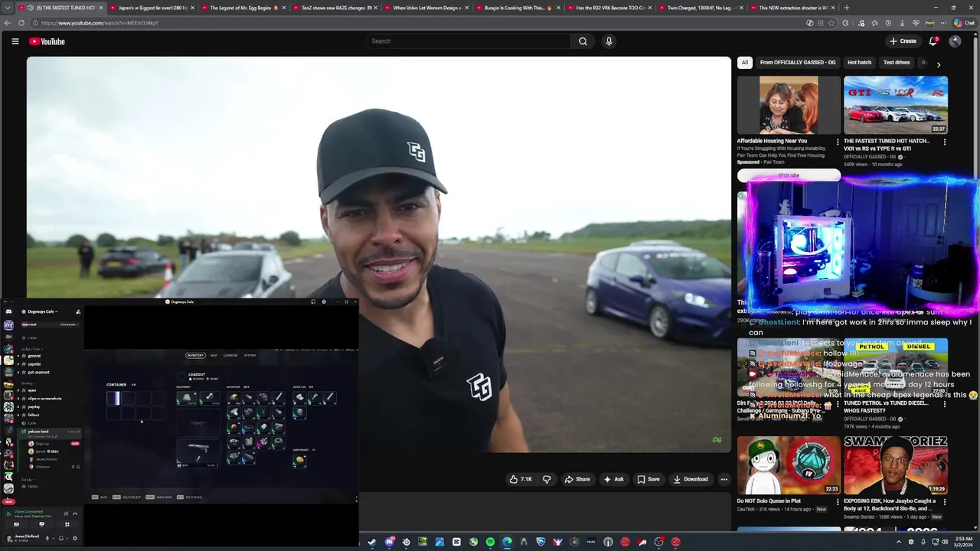This screenshot has height=551, width=980.
Task: Click the browser address bar URL
Action: [x=100, y=23]
